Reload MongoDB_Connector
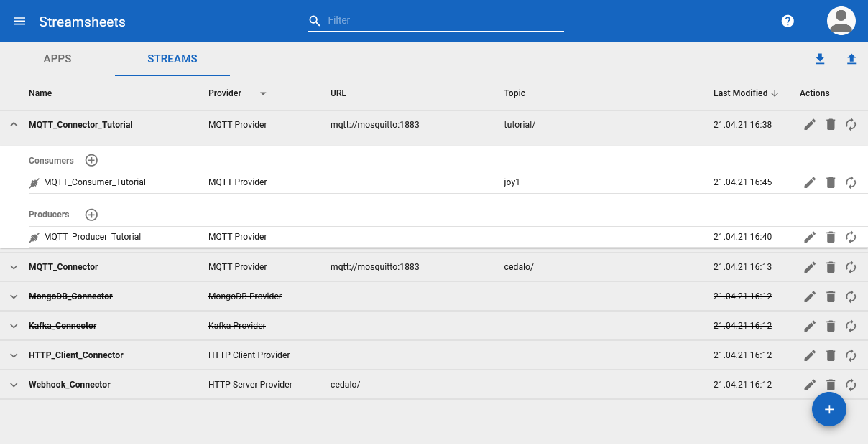 click(851, 296)
